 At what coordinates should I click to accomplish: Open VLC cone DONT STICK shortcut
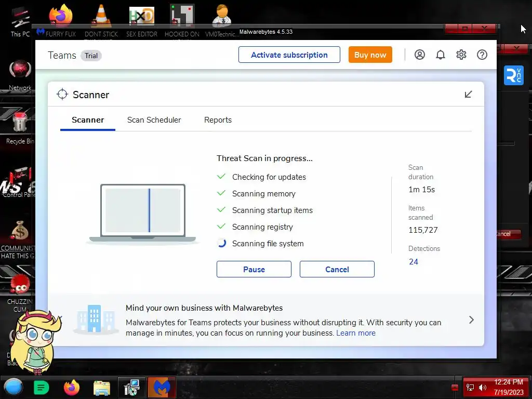101,21
